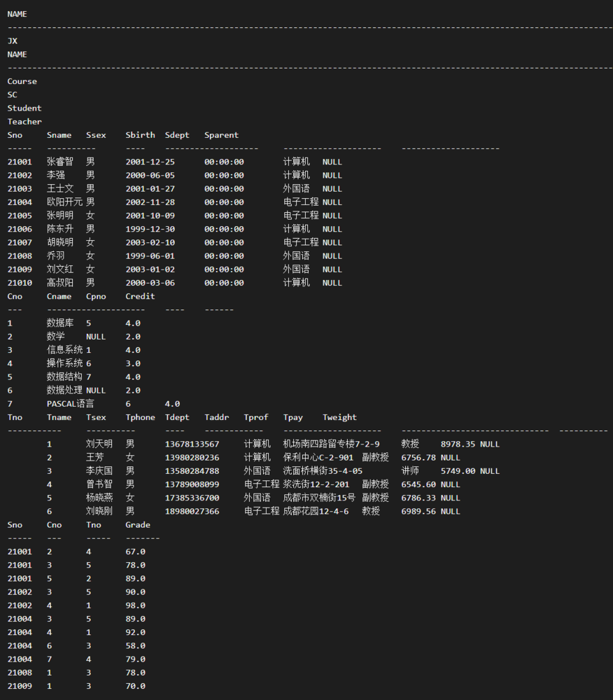Click phone number 18980027366

tap(192, 511)
